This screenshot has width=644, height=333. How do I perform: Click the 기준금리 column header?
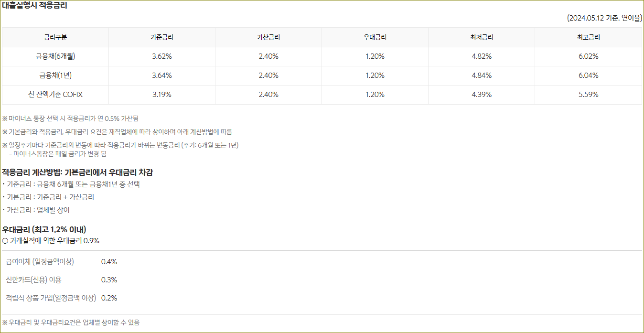[162, 37]
